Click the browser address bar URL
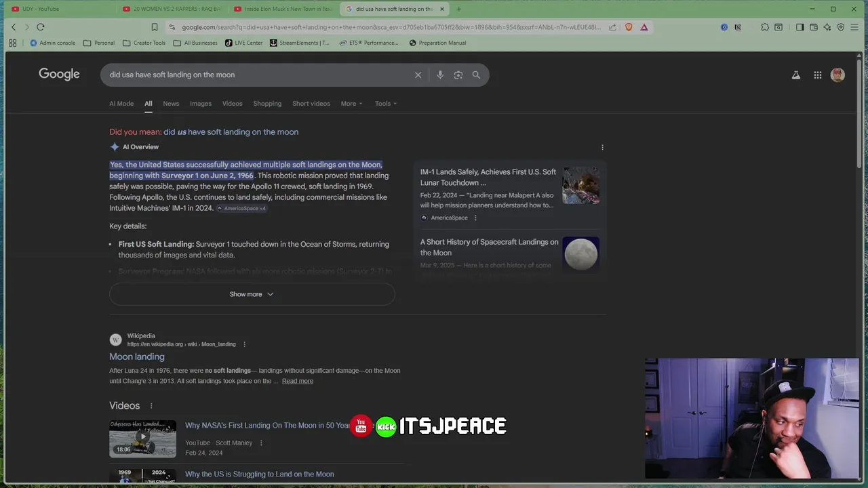The width and height of the screenshot is (868, 488). point(391,27)
